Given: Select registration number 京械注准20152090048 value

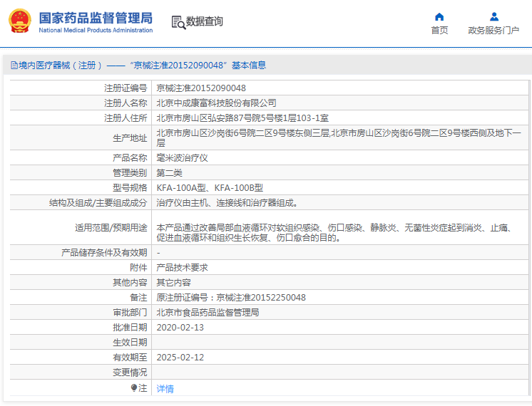Looking at the screenshot, I should [201, 88].
